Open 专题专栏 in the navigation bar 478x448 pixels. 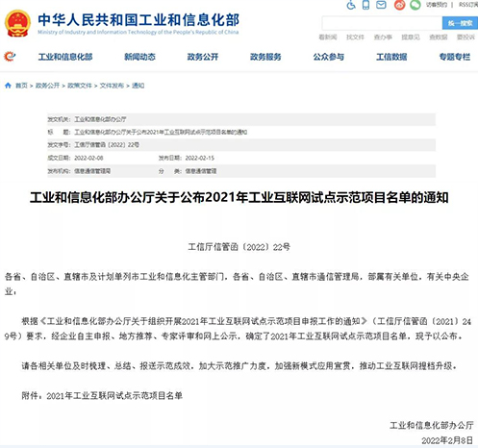[x=455, y=57]
